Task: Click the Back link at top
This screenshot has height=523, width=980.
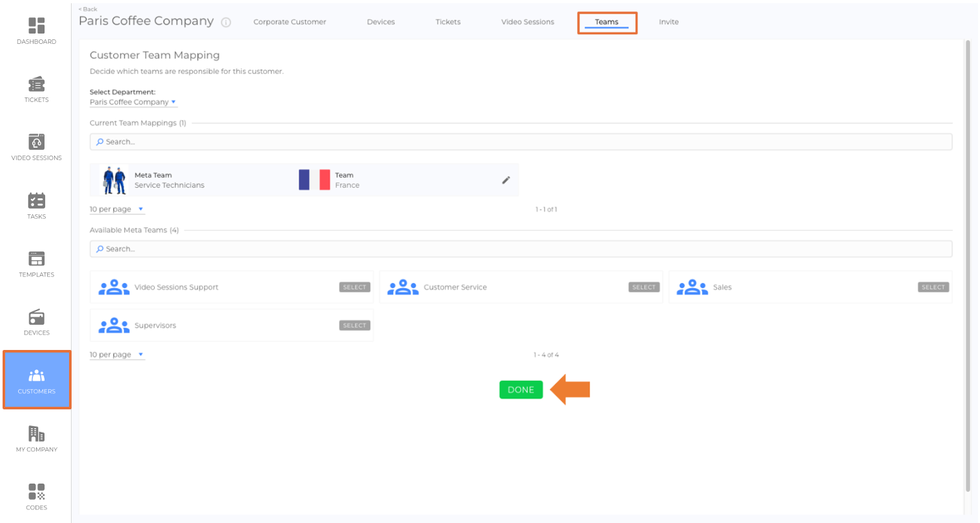Action: (88, 9)
